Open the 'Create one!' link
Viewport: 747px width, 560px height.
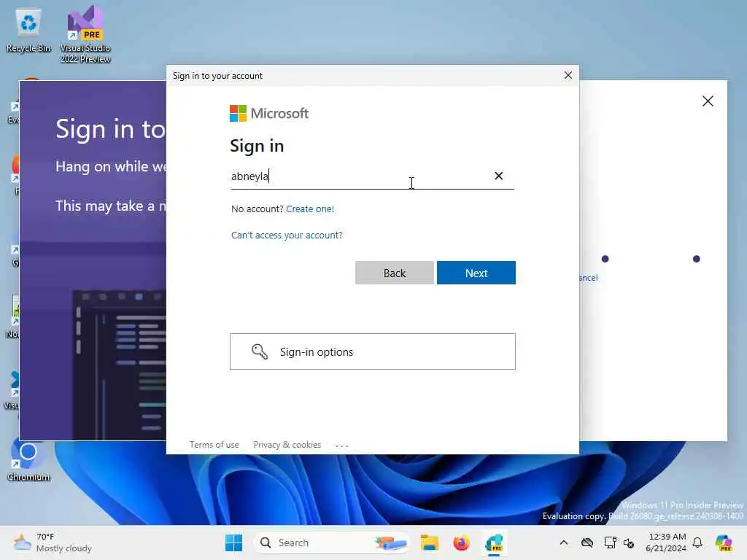pos(310,209)
